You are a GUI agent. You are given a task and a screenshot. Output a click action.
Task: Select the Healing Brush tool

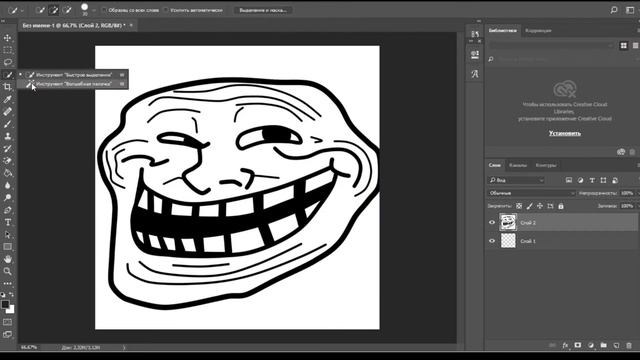7,111
